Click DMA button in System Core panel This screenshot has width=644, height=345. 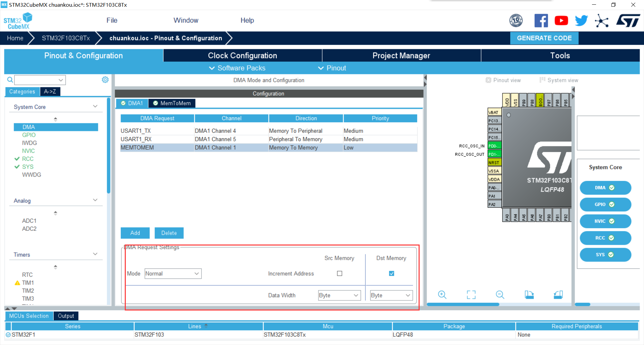pyautogui.click(x=605, y=188)
